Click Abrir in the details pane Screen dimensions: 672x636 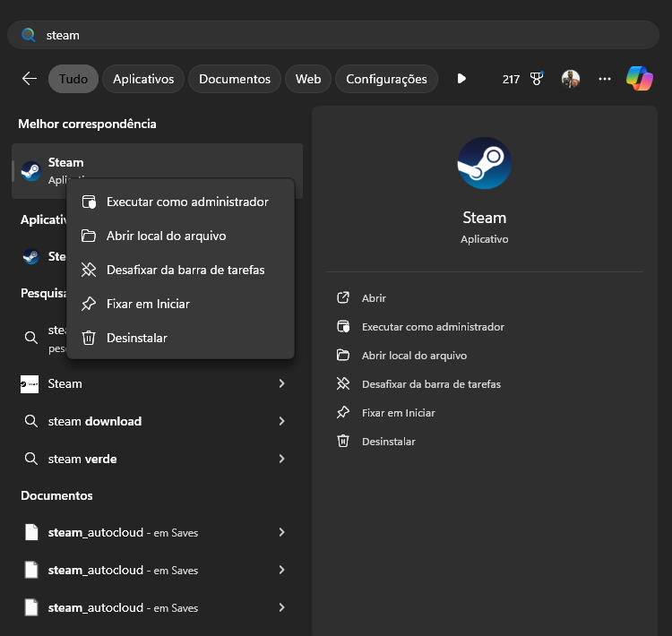(x=374, y=298)
